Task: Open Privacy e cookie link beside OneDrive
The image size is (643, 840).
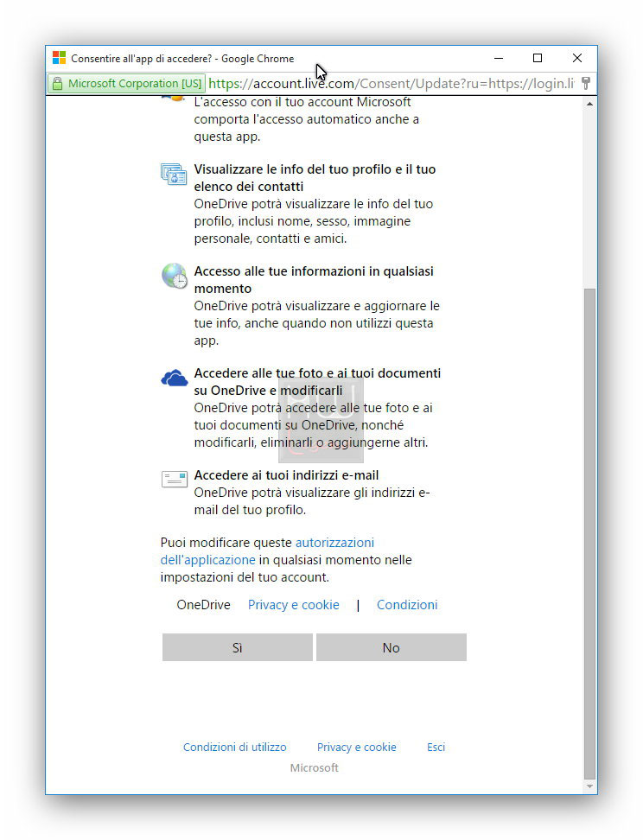Action: click(293, 605)
